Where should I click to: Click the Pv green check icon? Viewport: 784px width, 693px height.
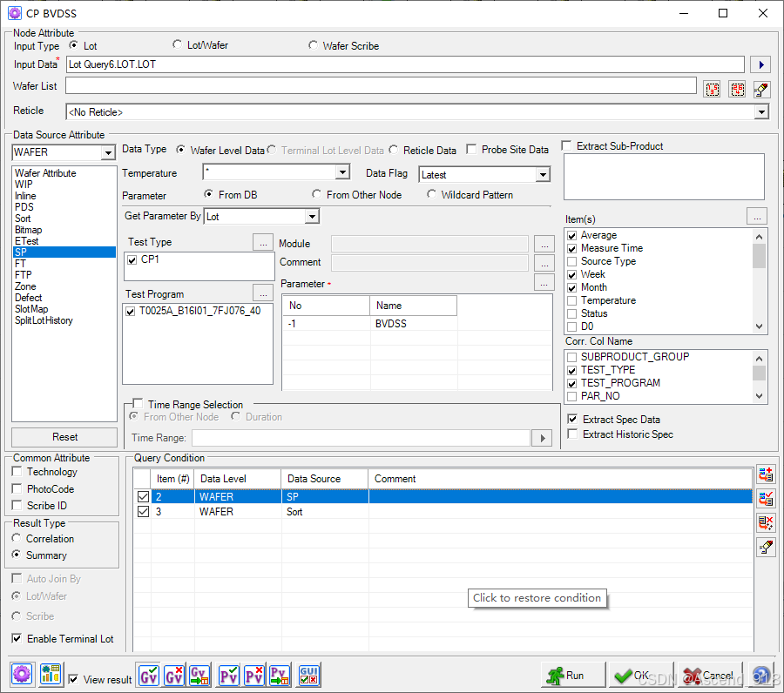click(228, 676)
